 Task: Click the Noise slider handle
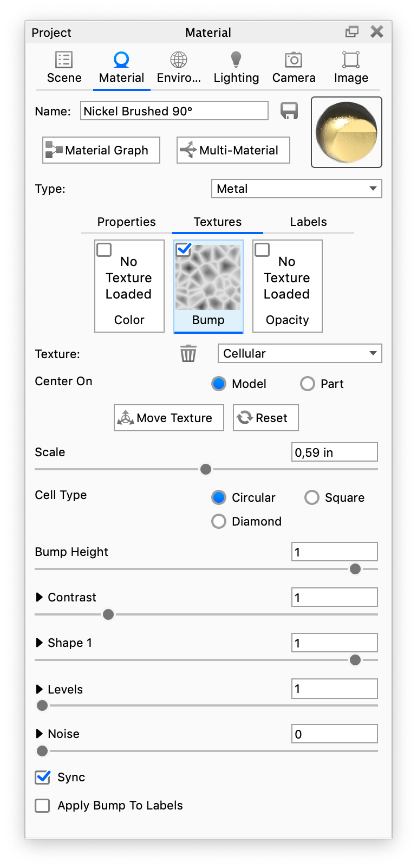click(42, 751)
